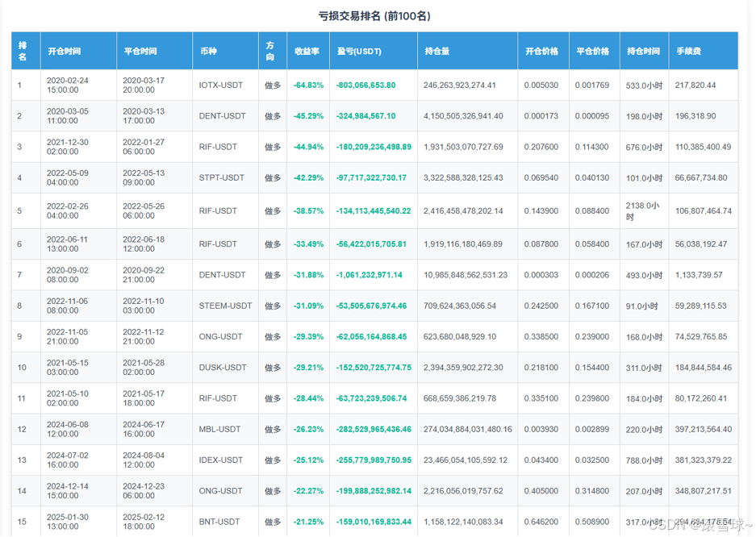Select the STEEM-USDT cell
Image resolution: width=756 pixels, height=537 pixels.
225,306
